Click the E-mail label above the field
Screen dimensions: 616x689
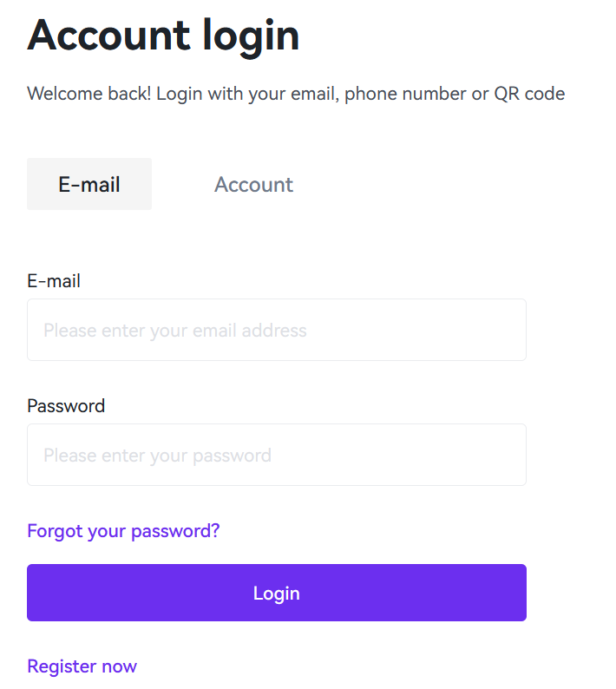pyautogui.click(x=54, y=281)
